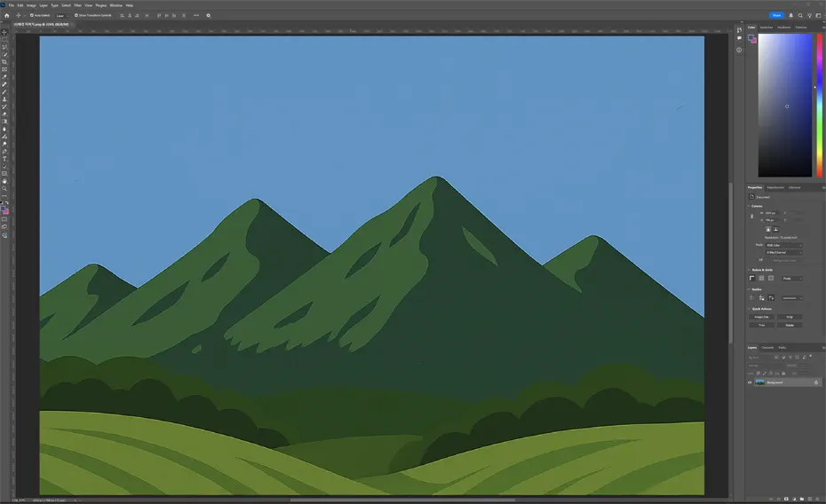The width and height of the screenshot is (826, 504).
Task: Switch to the Swatches tab
Action: 766,28
